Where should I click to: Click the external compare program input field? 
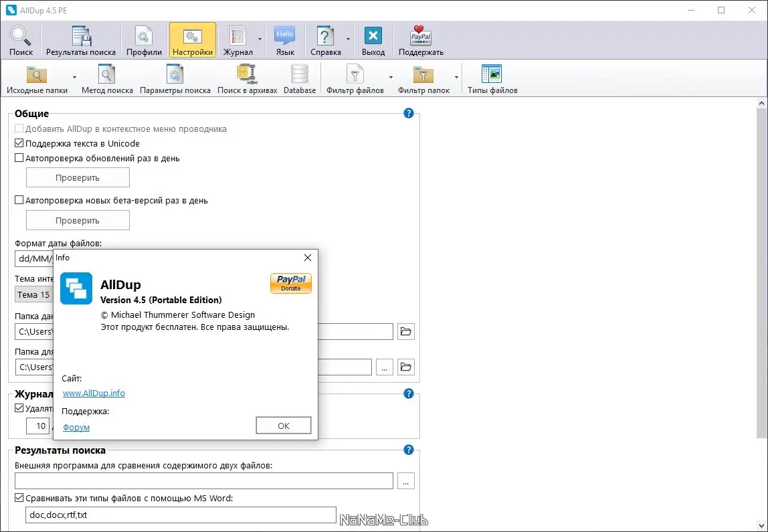(204, 481)
